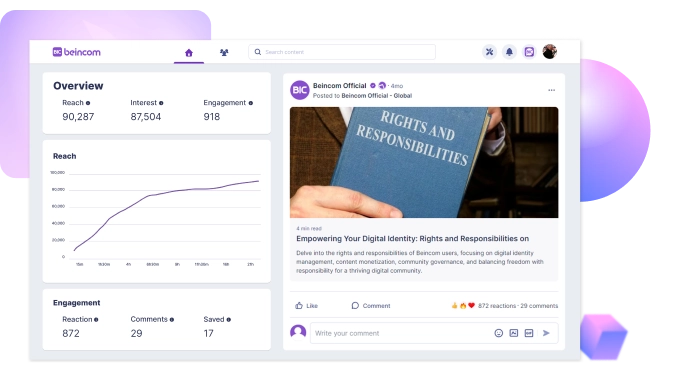673x387 pixels.
Task: Click the commenter avatar icon
Action: [298, 333]
